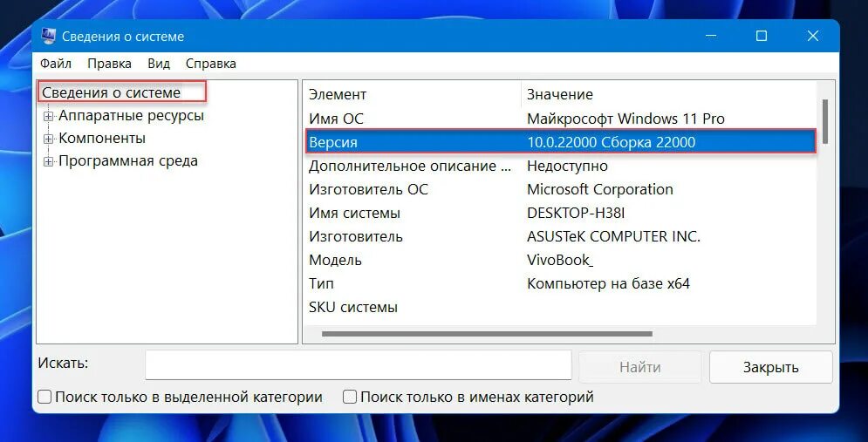The width and height of the screenshot is (868, 442).
Task: Open the Справка menu
Action: pos(211,64)
